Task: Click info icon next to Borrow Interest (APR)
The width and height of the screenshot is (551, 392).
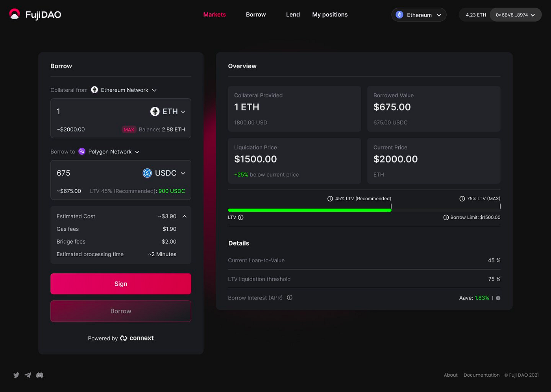Action: (x=290, y=298)
